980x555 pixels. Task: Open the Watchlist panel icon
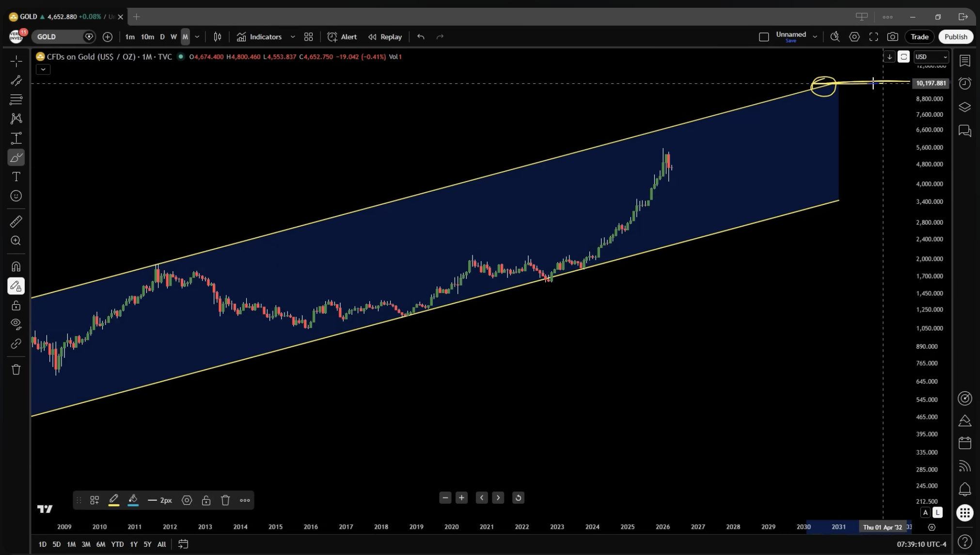pyautogui.click(x=964, y=61)
